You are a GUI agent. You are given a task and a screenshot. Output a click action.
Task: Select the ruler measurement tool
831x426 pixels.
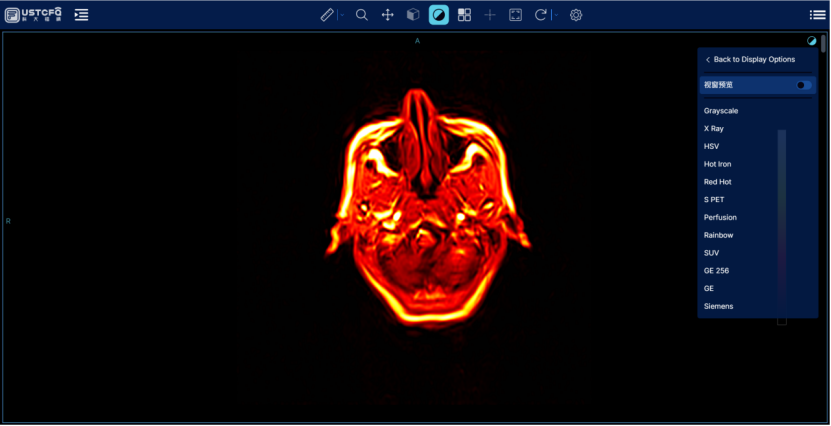click(327, 15)
